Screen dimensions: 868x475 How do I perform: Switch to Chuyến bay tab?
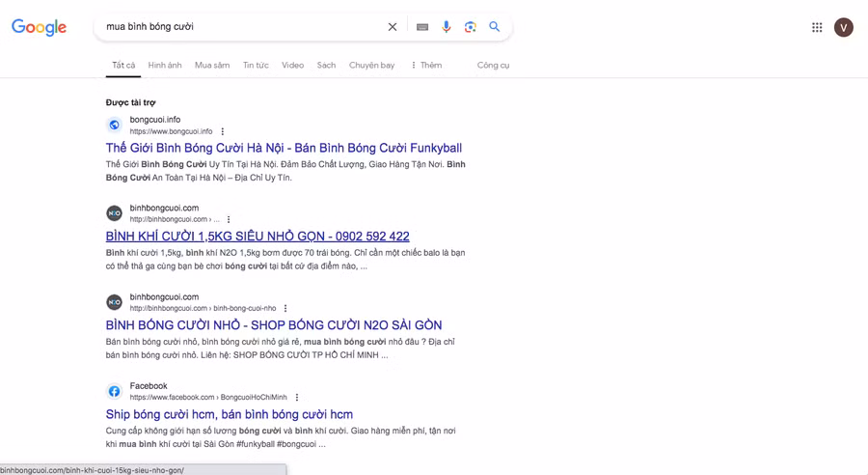point(372,66)
